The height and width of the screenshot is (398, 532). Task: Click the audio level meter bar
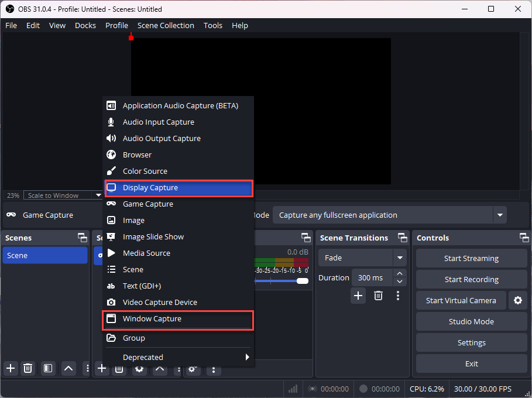[282, 262]
